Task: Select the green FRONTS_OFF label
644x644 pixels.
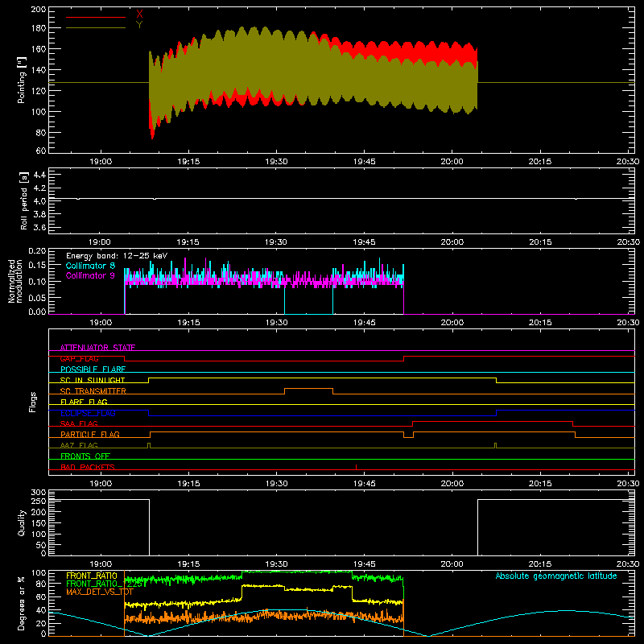Action: (85, 456)
